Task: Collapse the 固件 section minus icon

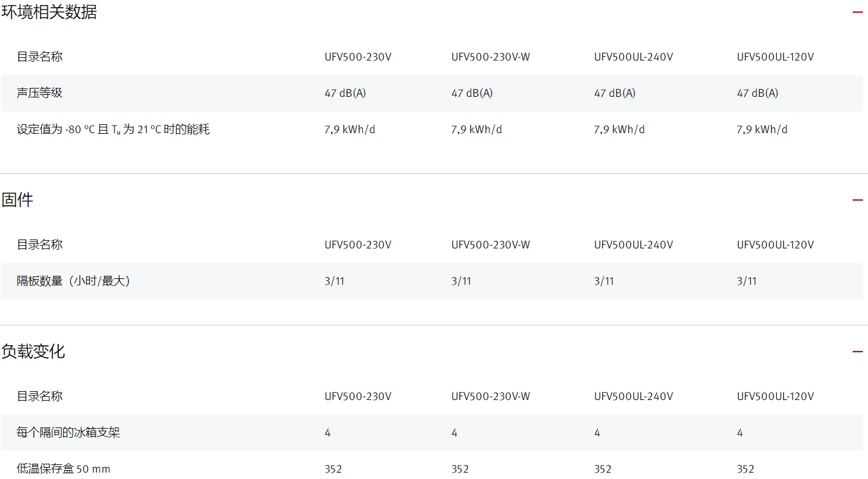Action: pos(857,200)
